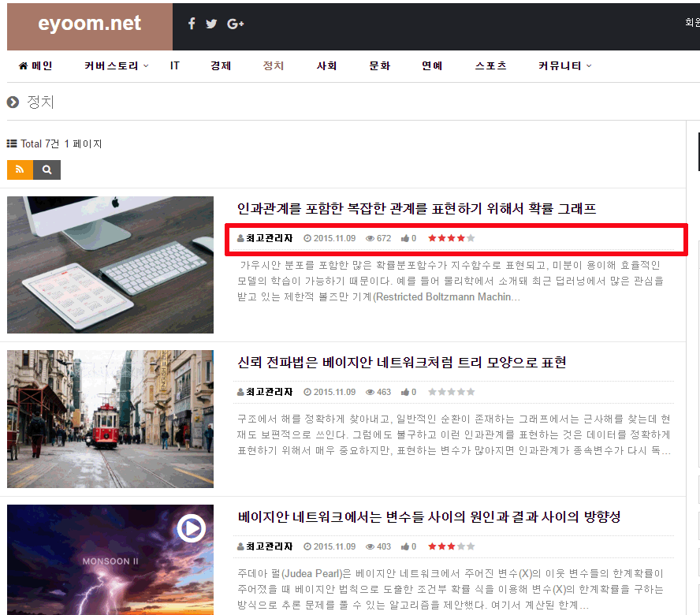This screenshot has width=700, height=615.
Task: Click the clock date icon on the 403-view article
Action: coord(307,546)
